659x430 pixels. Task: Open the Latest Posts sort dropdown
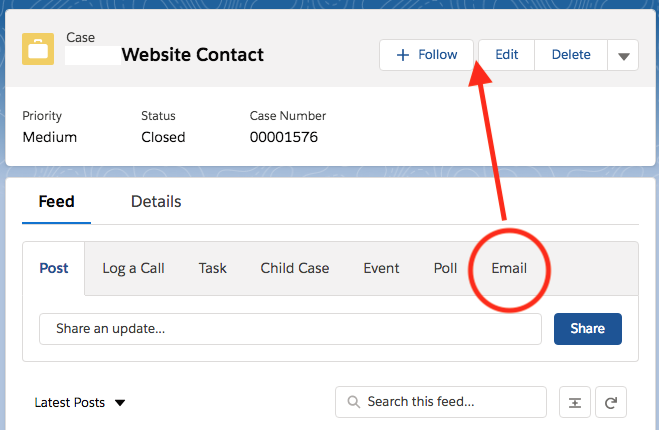point(80,402)
